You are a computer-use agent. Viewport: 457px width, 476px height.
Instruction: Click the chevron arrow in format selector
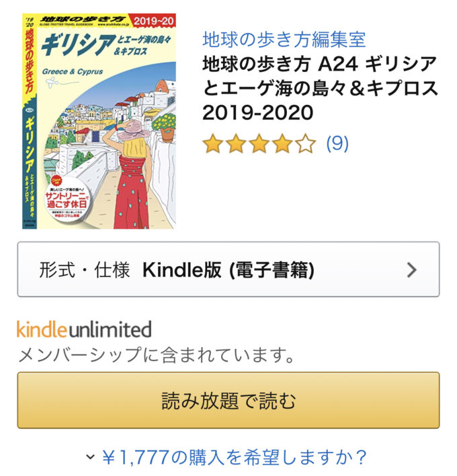[x=411, y=270]
